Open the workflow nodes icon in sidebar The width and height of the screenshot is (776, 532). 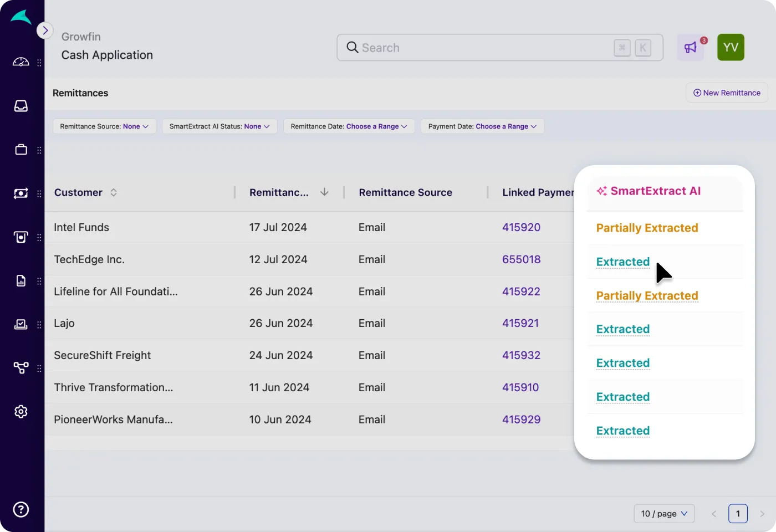pyautogui.click(x=21, y=368)
